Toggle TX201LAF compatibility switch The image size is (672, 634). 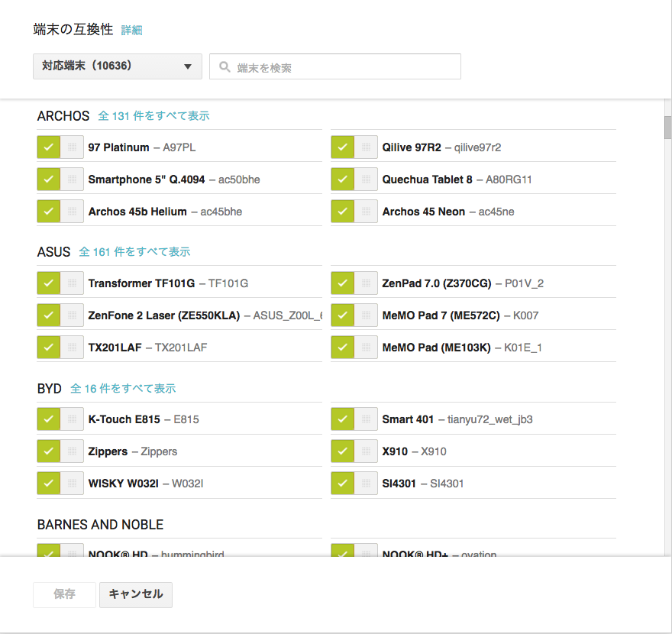pos(60,348)
